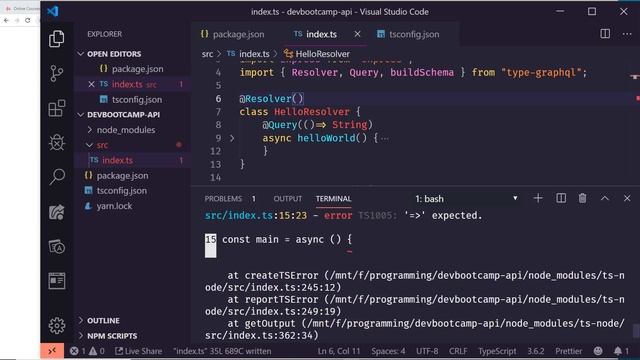Change end of line sequence CRLF
640x360 pixels.
458,351
